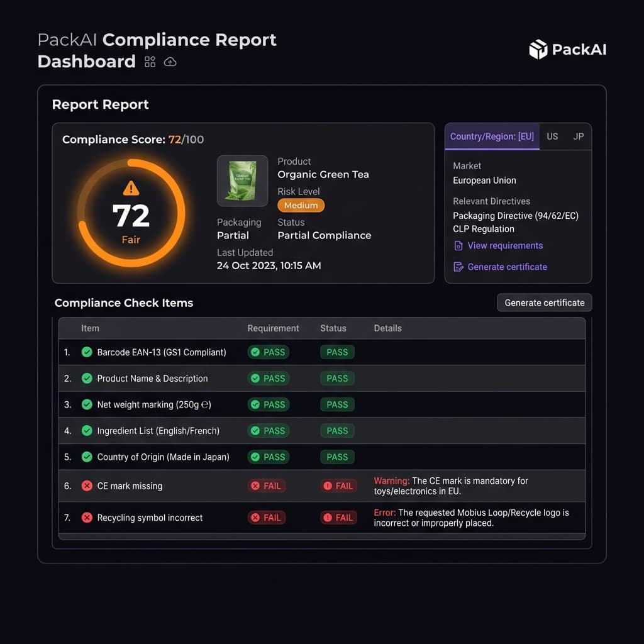Click the Medium risk level badge
Image resolution: width=644 pixels, height=644 pixels.
click(x=301, y=206)
